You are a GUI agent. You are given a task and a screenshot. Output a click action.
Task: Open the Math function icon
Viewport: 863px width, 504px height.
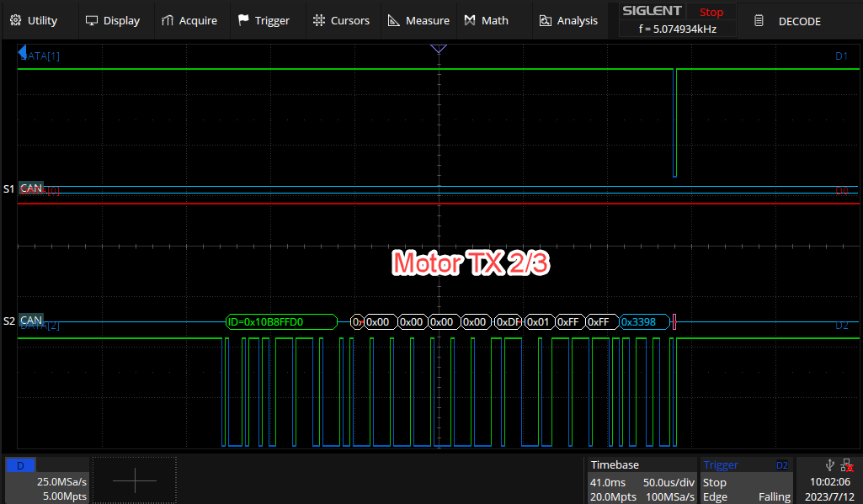pyautogui.click(x=468, y=19)
